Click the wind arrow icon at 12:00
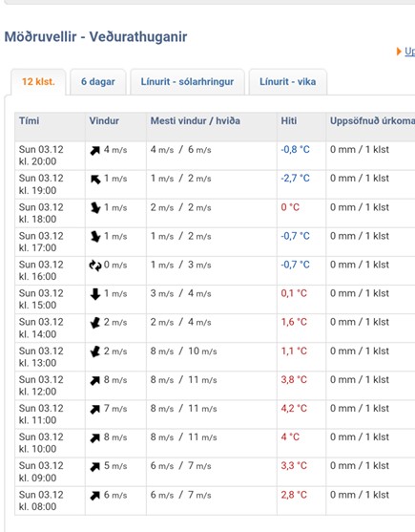 tap(95, 381)
